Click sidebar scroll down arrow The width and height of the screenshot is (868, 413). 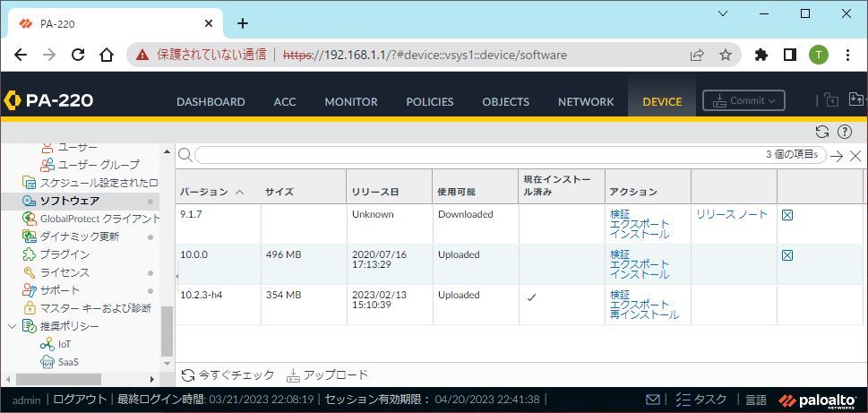coord(167,364)
